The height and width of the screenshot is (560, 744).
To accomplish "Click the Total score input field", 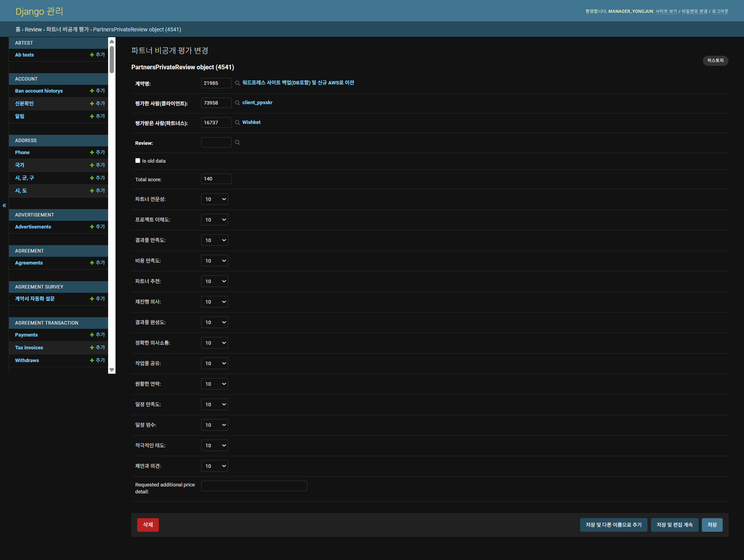I will tap(216, 179).
